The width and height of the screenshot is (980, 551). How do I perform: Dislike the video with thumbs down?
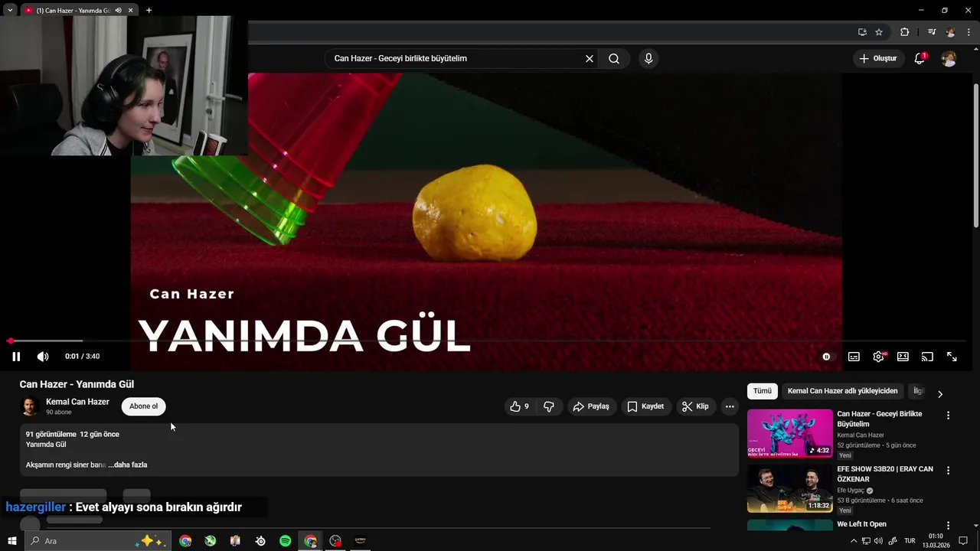549,406
